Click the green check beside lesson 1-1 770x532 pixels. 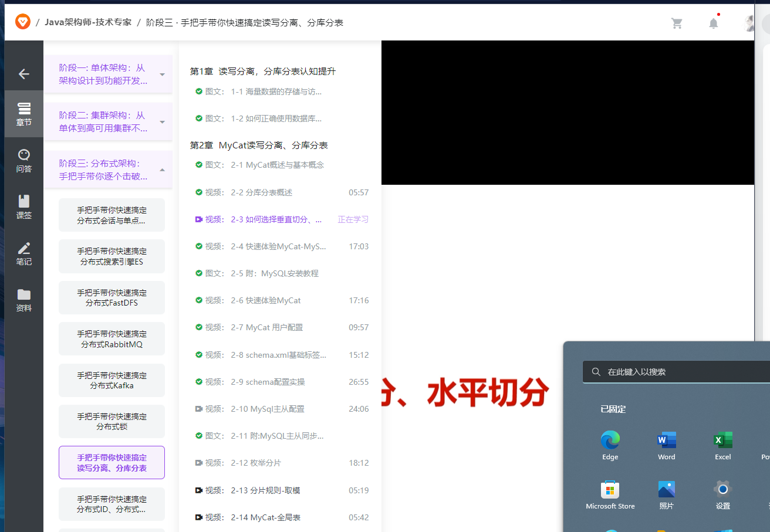(199, 92)
